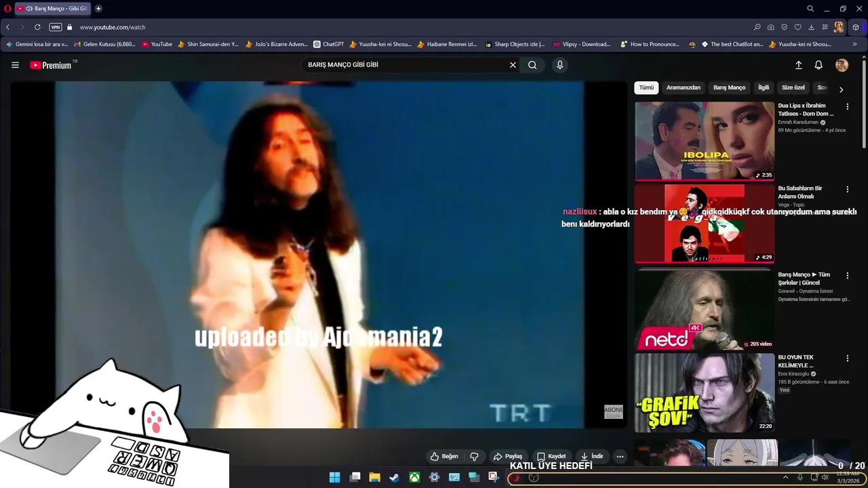This screenshot has height=488, width=868.
Task: Open the YouTube account avatar menu
Action: [x=842, y=65]
